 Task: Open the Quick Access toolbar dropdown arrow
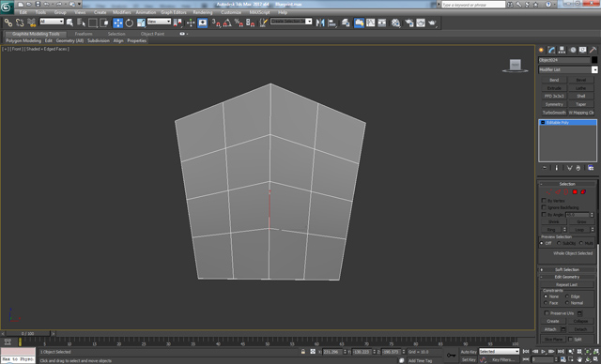tap(79, 4)
